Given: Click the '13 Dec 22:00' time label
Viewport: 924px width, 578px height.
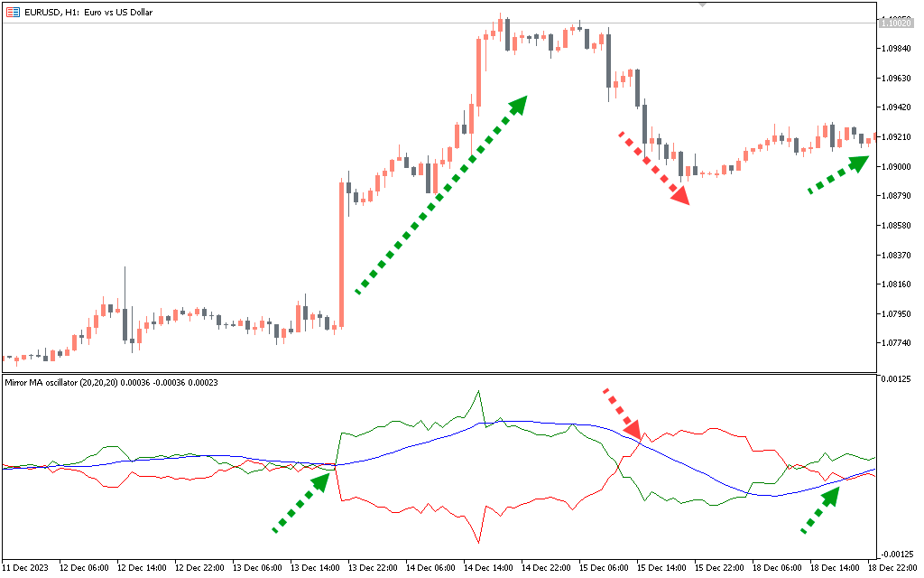Looking at the screenshot, I should (373, 567).
